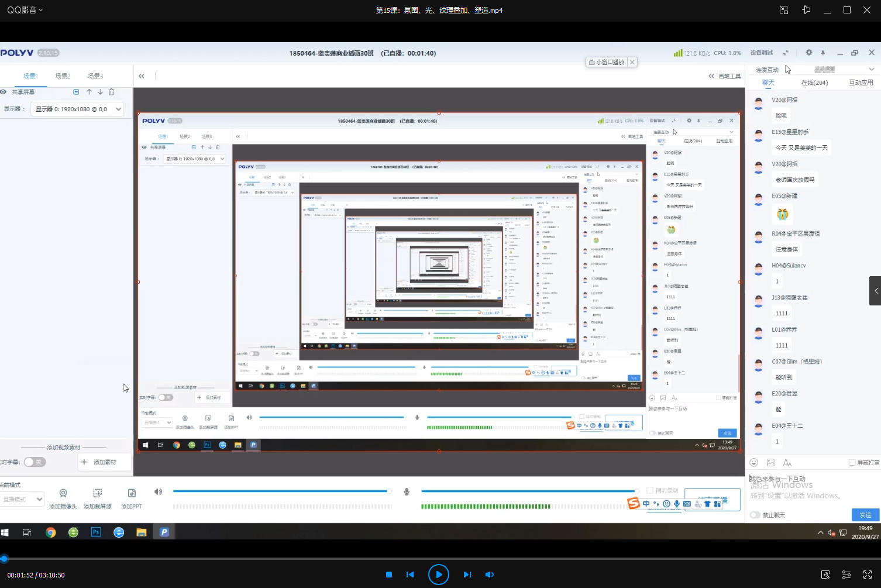Open the 显示器 1920x1080 dropdown

click(77, 109)
